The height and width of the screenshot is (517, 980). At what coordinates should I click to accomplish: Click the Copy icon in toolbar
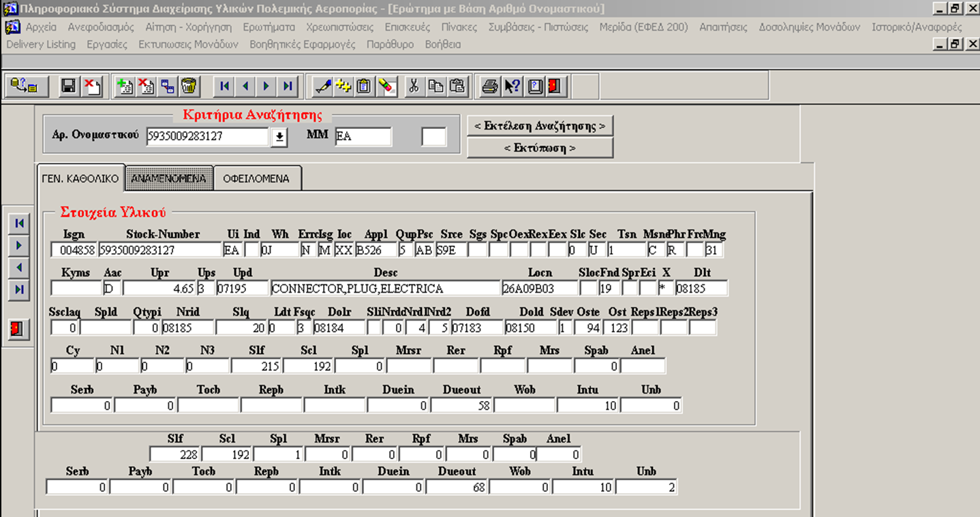coord(435,86)
